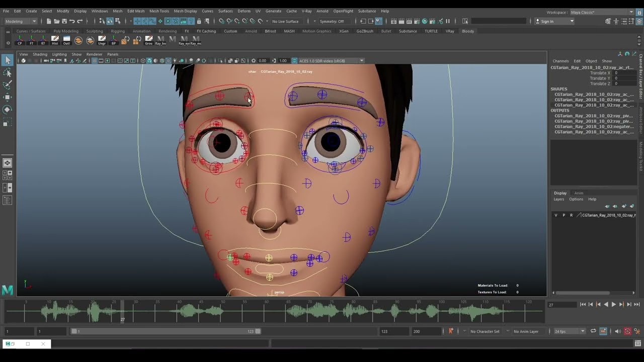Toggle the auto keyframe button

(x=627, y=331)
